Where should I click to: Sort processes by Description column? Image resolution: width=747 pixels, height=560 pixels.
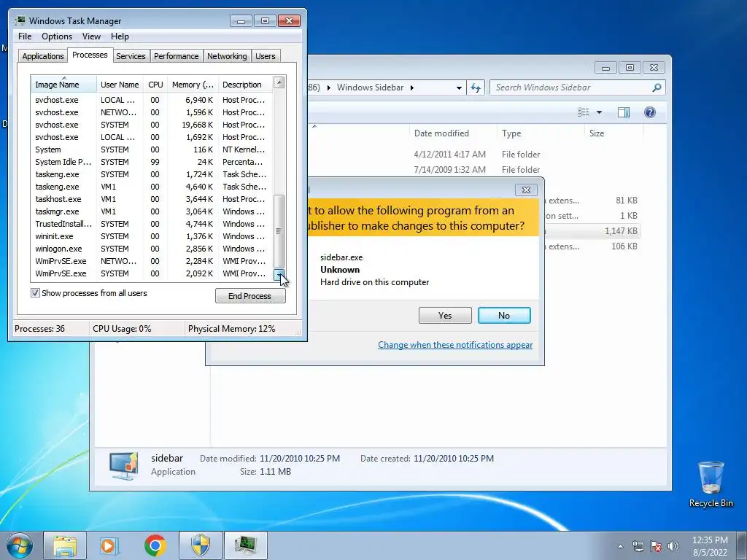pos(245,85)
